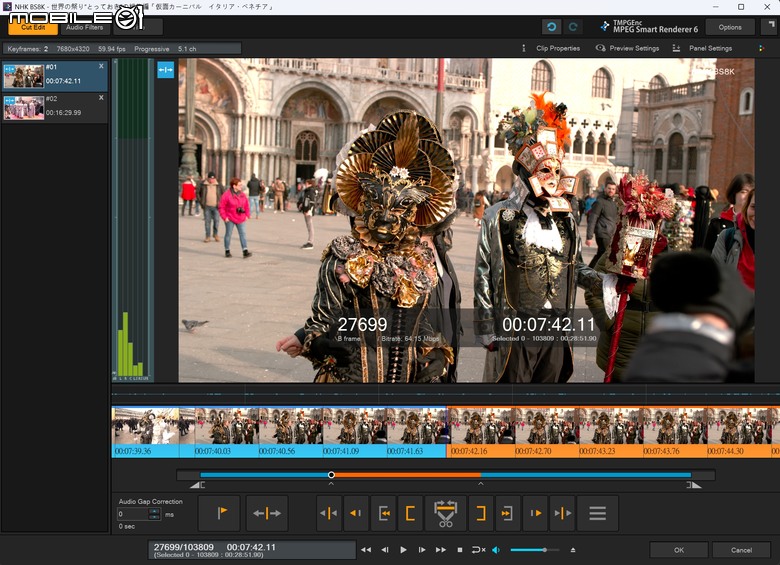This screenshot has height=565, width=780.
Task: Click the redo arrow button
Action: click(573, 27)
